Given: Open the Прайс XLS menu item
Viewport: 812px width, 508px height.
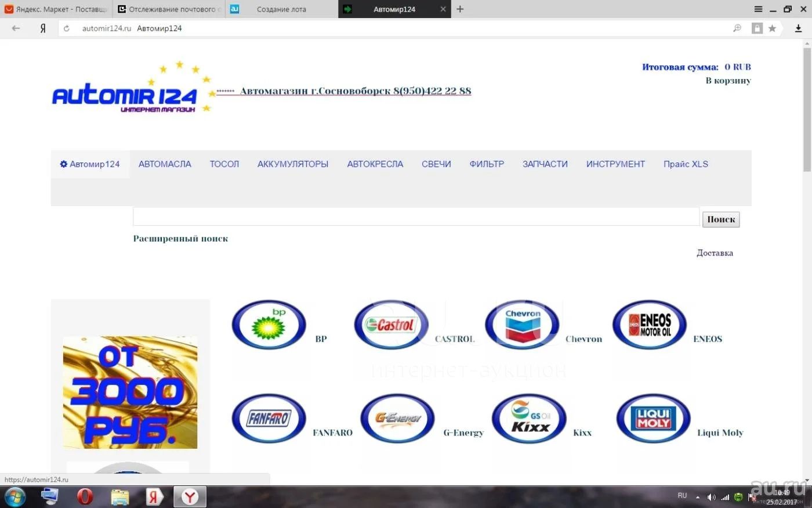Looking at the screenshot, I should click(x=686, y=164).
